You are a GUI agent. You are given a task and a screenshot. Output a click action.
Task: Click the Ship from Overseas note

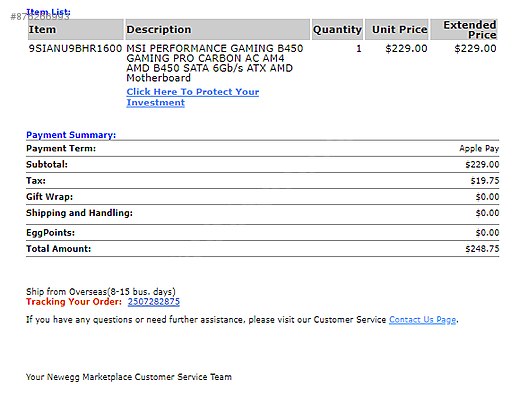point(101,291)
